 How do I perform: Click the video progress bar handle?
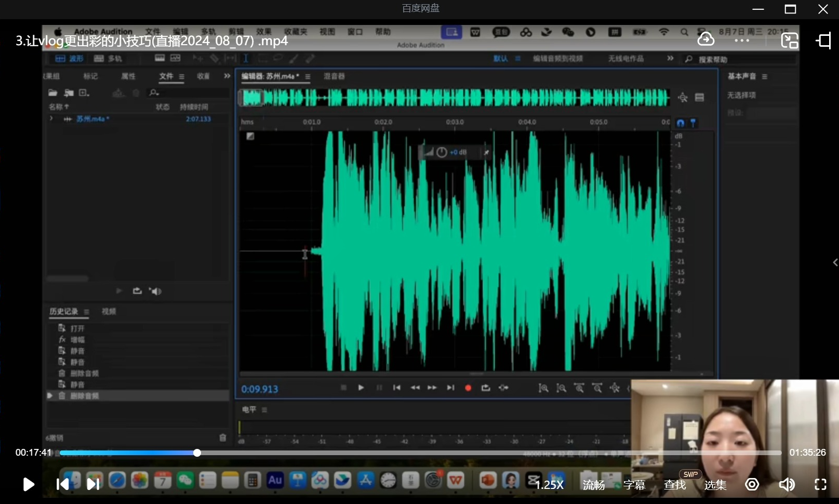197,453
